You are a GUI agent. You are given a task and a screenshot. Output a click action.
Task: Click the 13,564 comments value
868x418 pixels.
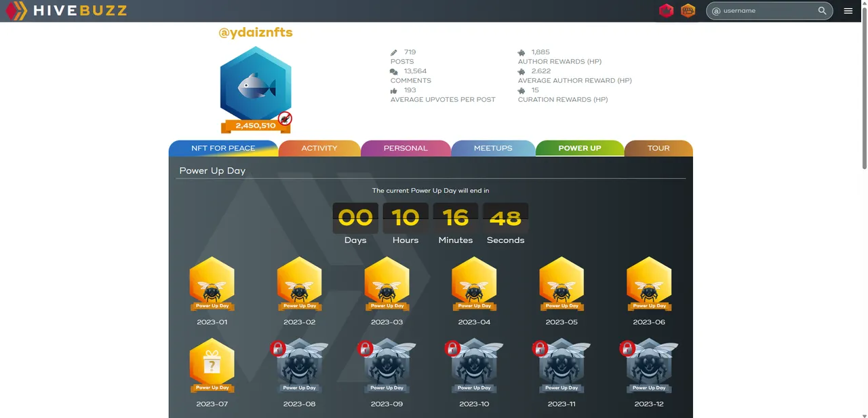[415, 71]
